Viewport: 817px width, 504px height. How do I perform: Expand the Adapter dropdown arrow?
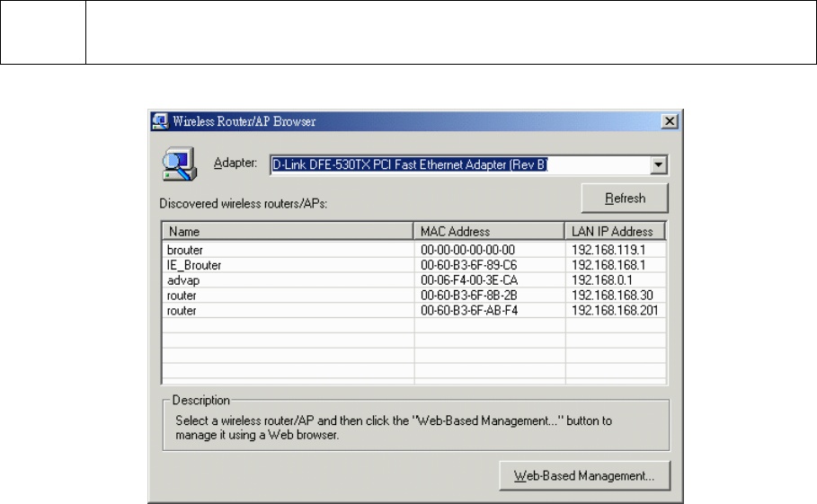coord(659,165)
